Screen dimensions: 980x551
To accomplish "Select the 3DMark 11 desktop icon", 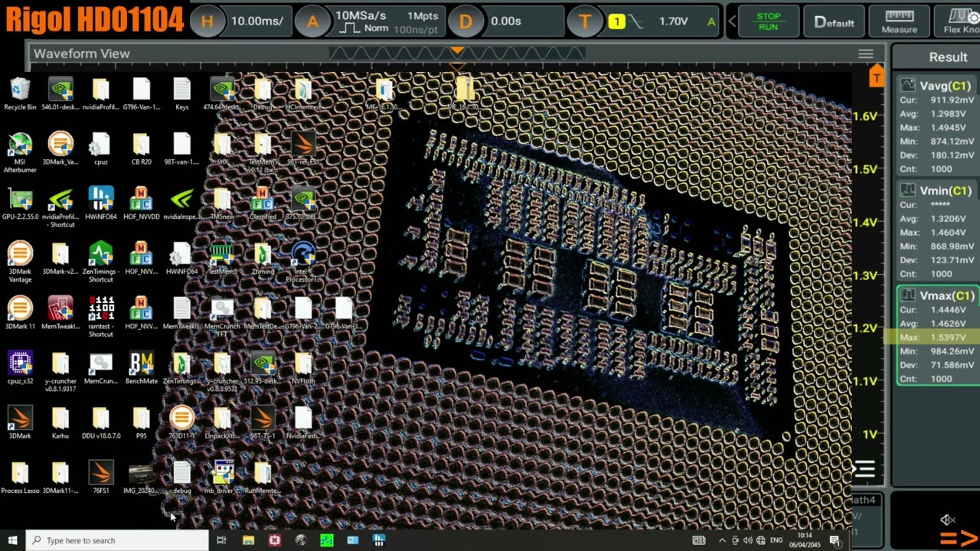I will 20,312.
